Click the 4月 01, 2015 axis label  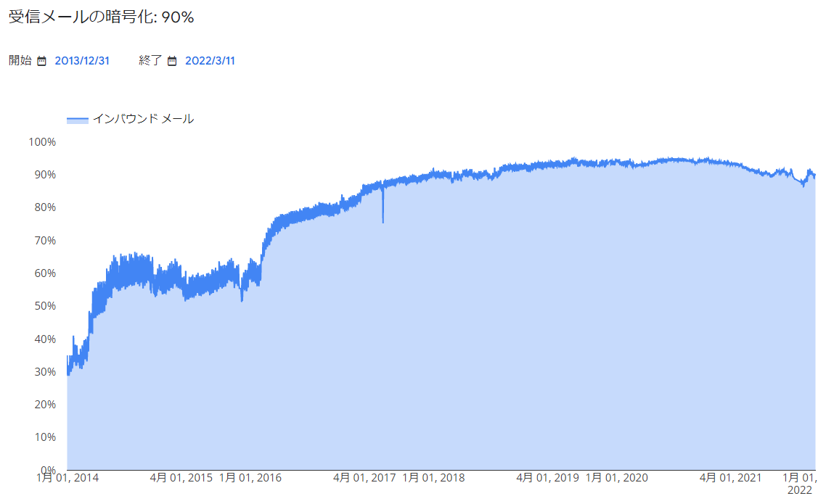point(181,478)
